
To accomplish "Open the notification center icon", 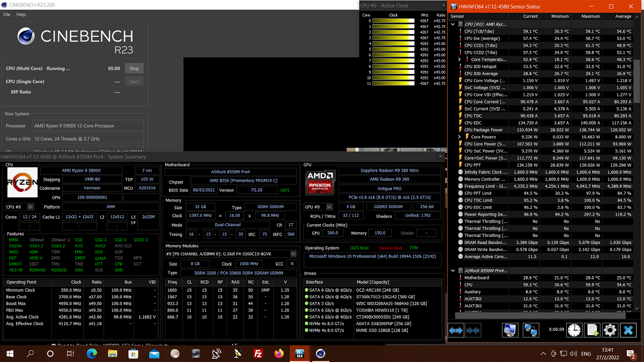I will [631, 353].
